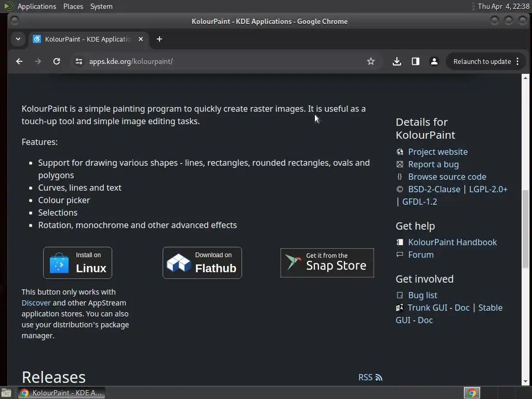Click the RSS feed link
Viewport: 532px width, 399px height.
pyautogui.click(x=370, y=377)
